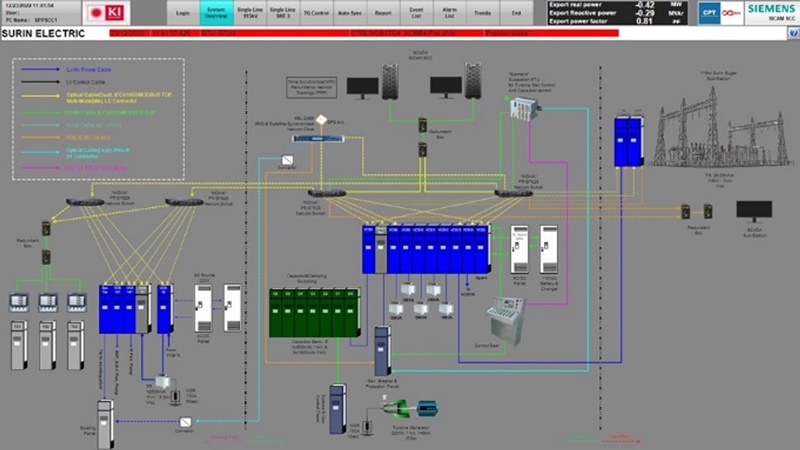Open the Event List
The image size is (800, 450).
pos(417,14)
